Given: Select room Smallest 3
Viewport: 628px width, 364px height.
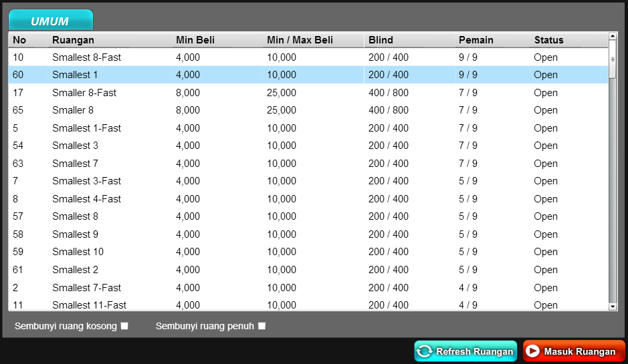Looking at the screenshot, I should coord(308,146).
